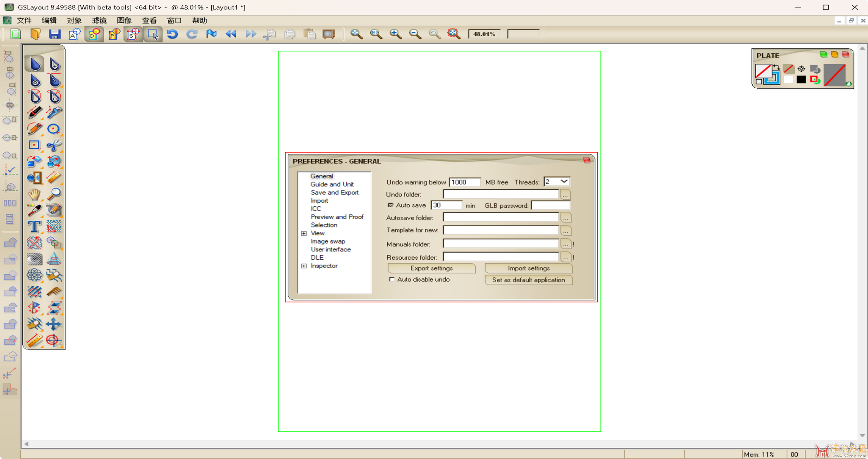The width and height of the screenshot is (868, 459).
Task: Select the magnifier Zoom tool in toolbox
Action: pos(54,194)
